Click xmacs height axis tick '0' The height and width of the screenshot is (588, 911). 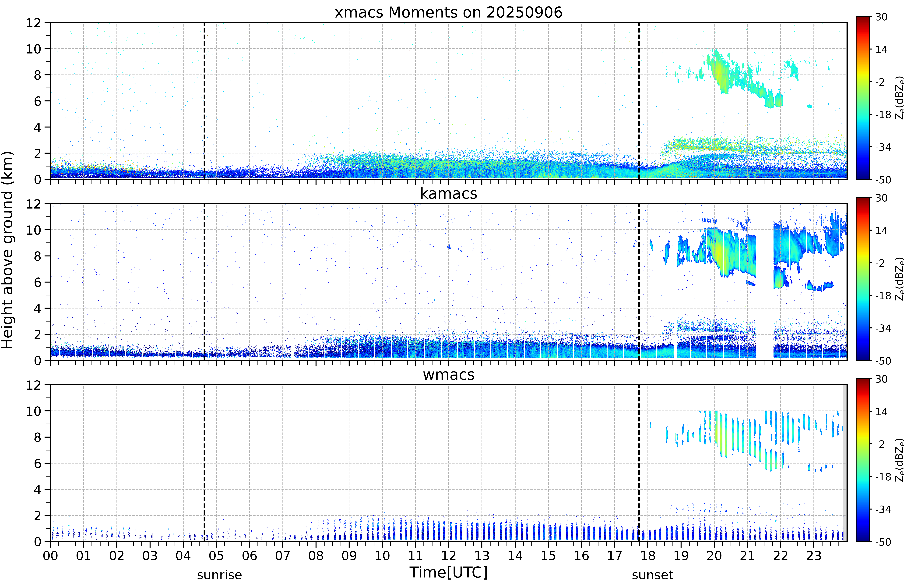pos(37,179)
